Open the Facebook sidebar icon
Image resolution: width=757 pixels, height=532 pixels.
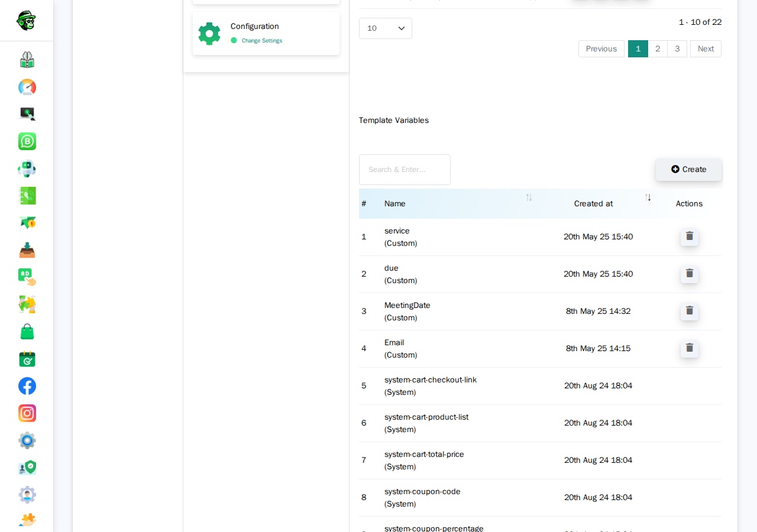(27, 386)
